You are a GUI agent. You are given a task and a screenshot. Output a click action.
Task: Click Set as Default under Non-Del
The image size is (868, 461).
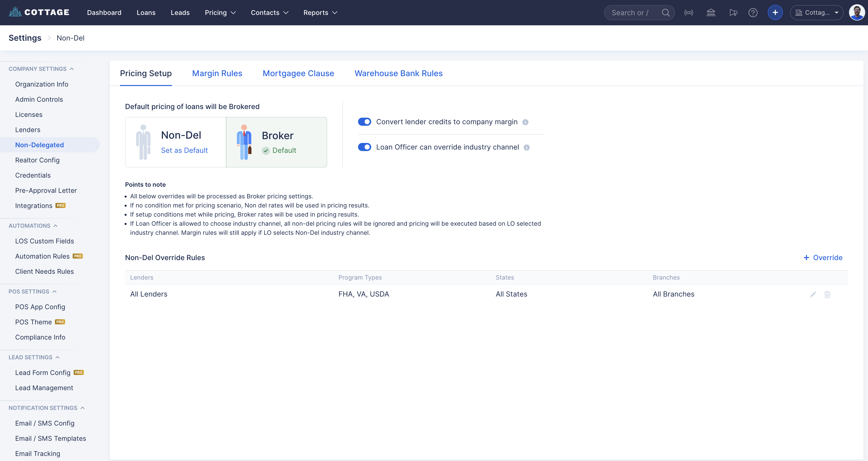[184, 150]
